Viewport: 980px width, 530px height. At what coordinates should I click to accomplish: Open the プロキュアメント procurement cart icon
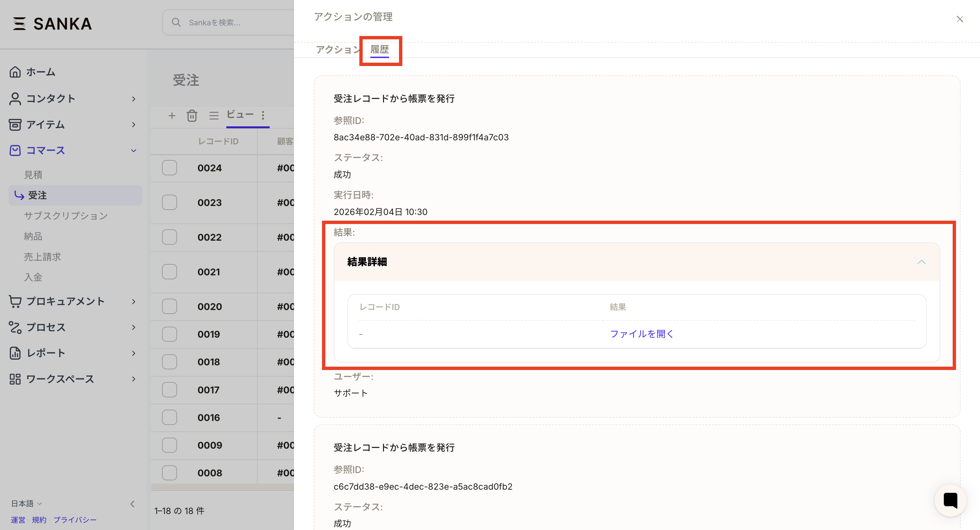click(15, 301)
